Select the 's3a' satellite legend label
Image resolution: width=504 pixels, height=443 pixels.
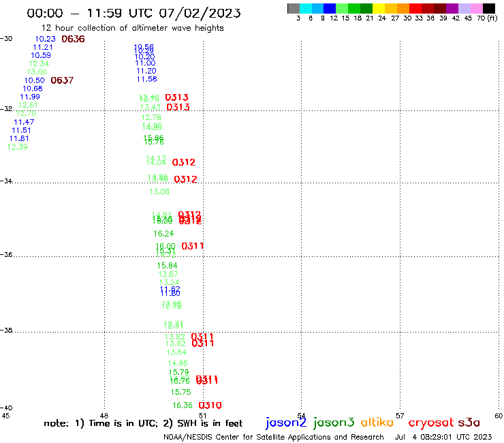point(469,423)
